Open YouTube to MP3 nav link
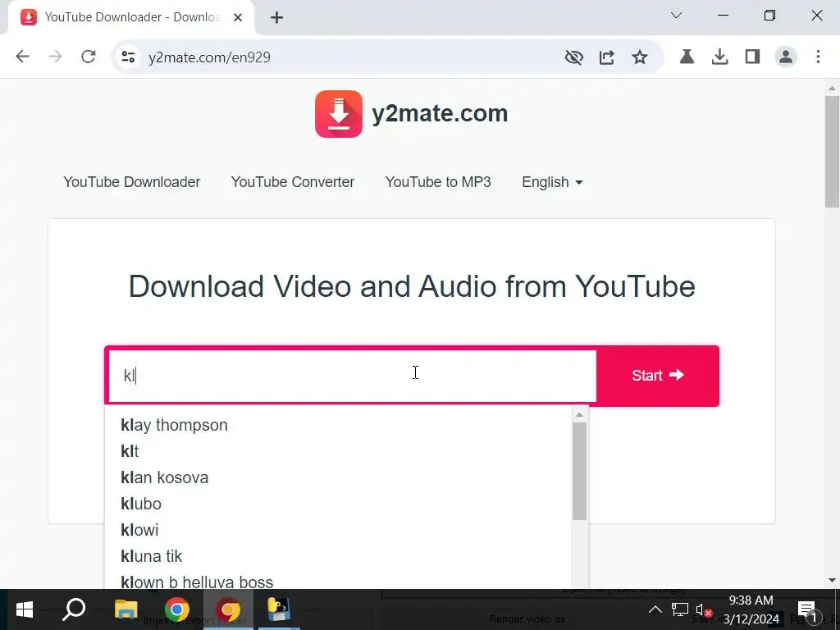Viewport: 840px width, 630px height. coord(438,182)
